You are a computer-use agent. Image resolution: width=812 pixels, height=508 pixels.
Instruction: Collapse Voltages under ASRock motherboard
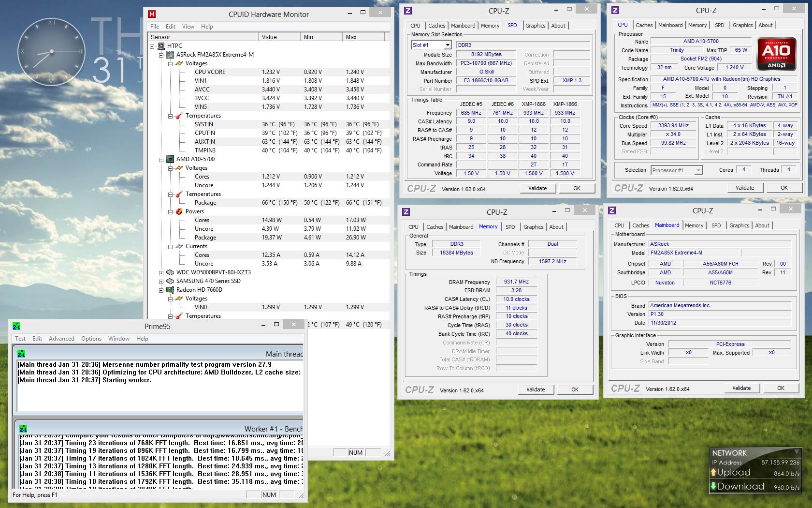point(170,64)
